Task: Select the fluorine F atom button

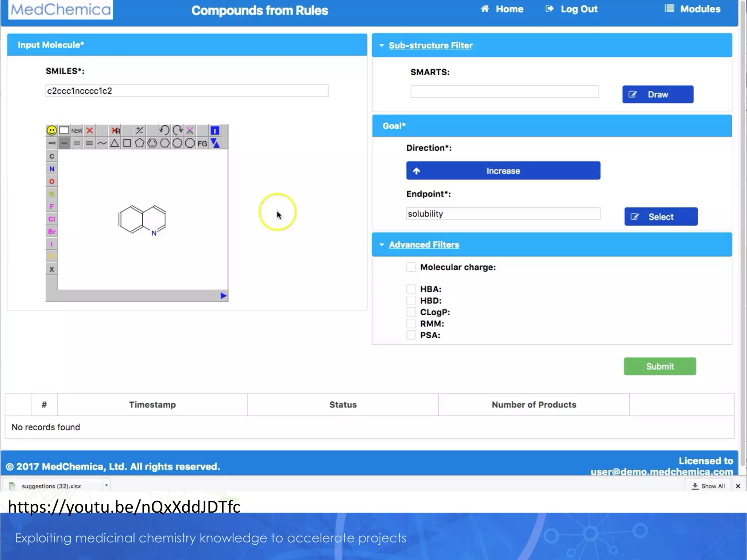Action: (x=52, y=206)
